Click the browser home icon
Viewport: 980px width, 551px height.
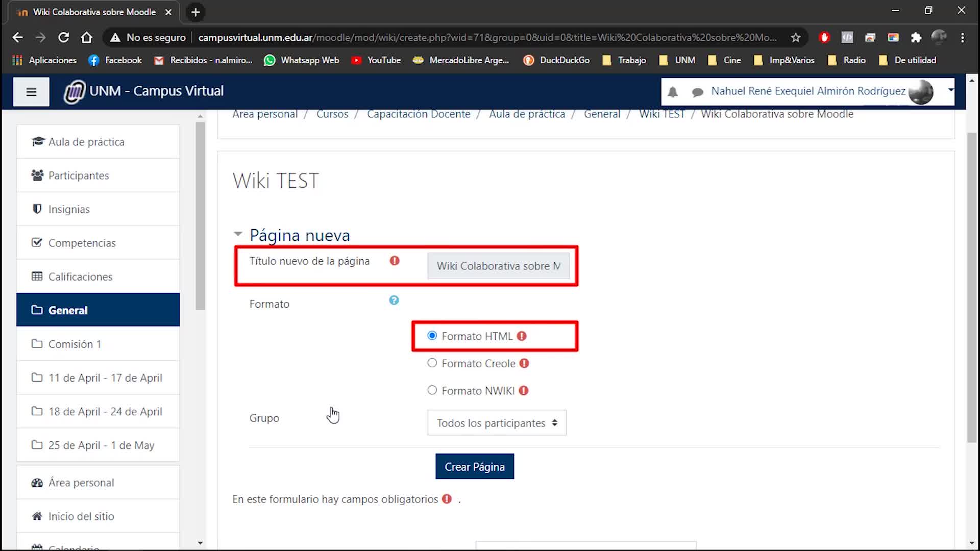pyautogui.click(x=86, y=37)
